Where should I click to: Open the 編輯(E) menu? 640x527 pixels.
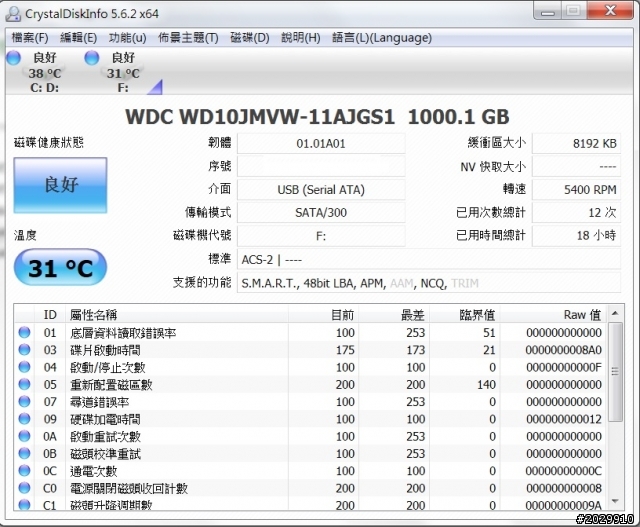coord(78,38)
